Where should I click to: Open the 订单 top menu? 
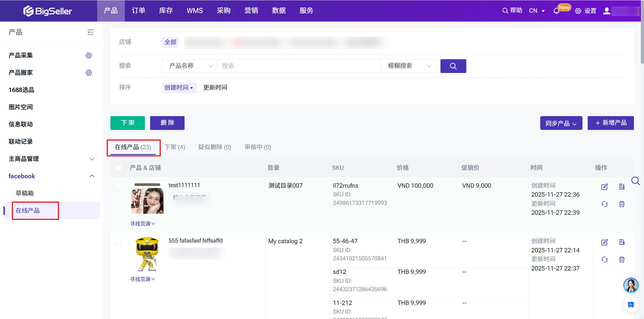(x=138, y=11)
